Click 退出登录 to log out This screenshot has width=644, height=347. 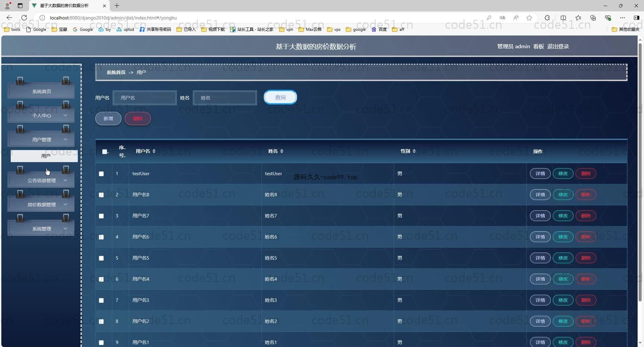coord(558,47)
